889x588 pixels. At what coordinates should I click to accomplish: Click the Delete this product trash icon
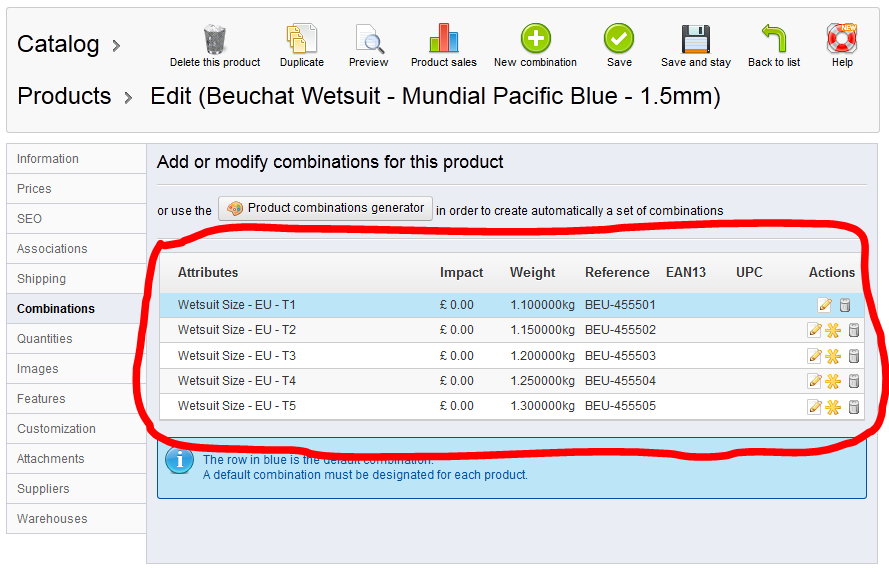tap(215, 39)
